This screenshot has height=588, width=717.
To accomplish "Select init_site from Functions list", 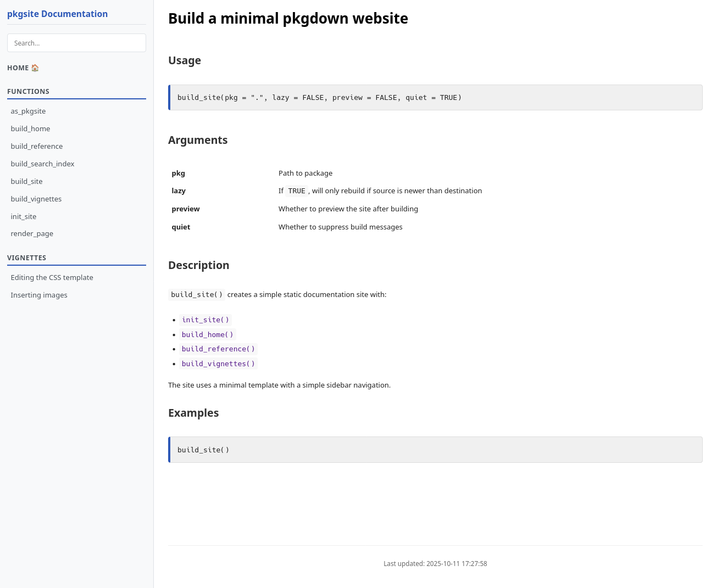I will (24, 216).
